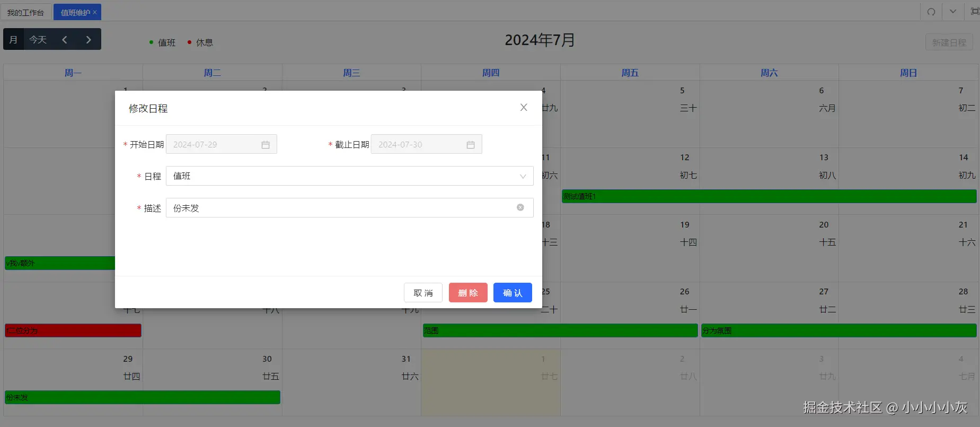Open the 份未发 event bar on calendar
This screenshot has height=427, width=980.
(x=143, y=397)
